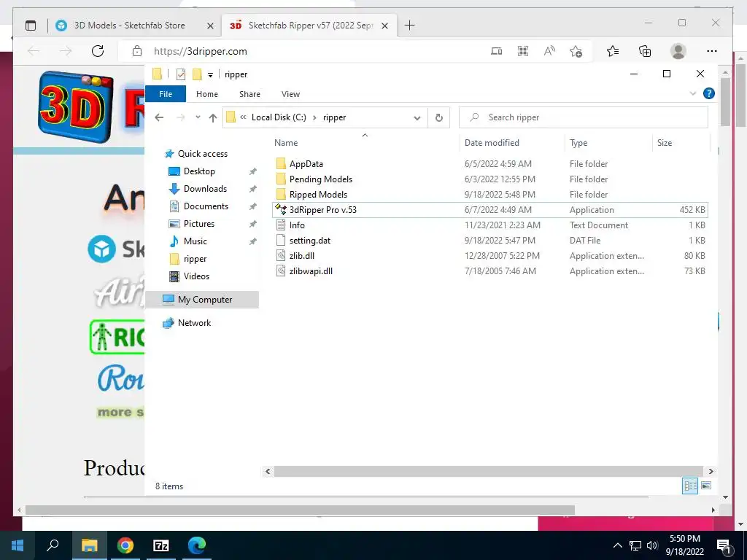This screenshot has height=560, width=747.
Task: Switch to the Home ribbon tab
Action: point(206,94)
